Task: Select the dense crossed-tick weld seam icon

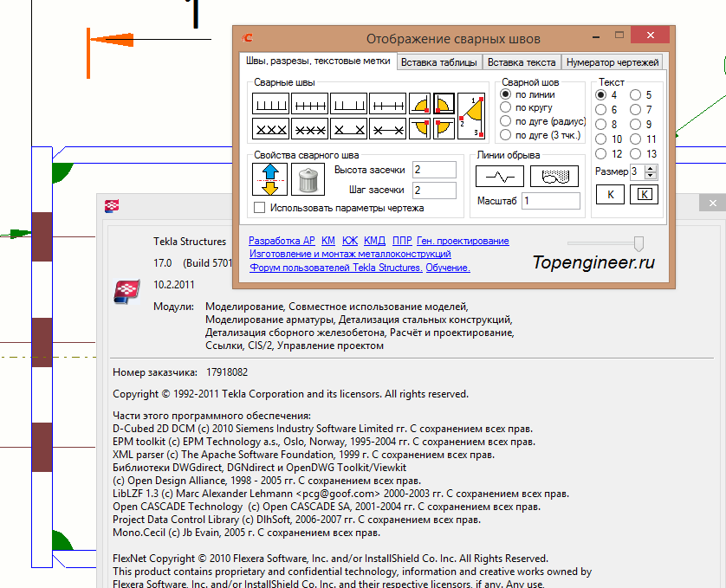Action: tap(310, 104)
